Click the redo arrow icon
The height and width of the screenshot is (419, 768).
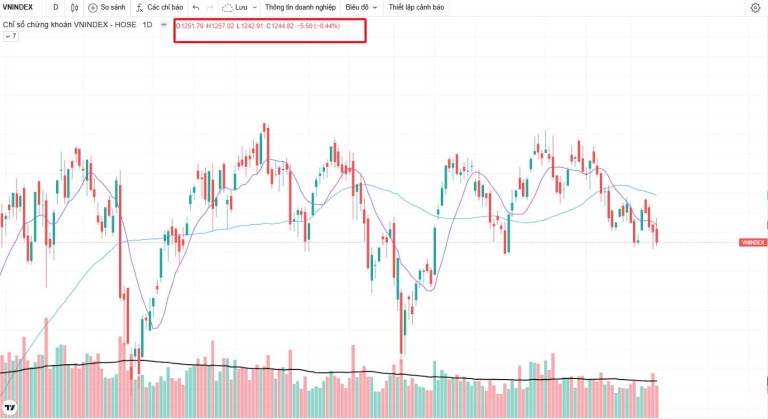point(210,7)
